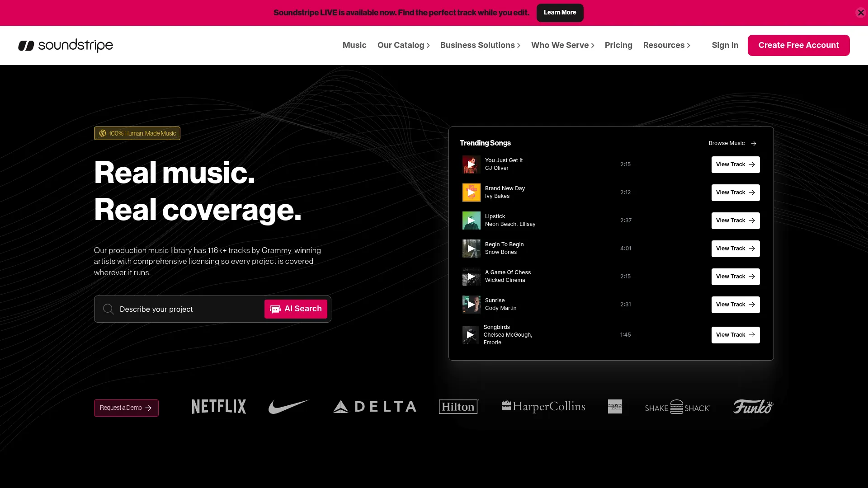Viewport: 868px width, 488px height.
Task: Click the 100% Human-Made Music badge
Action: pos(137,133)
